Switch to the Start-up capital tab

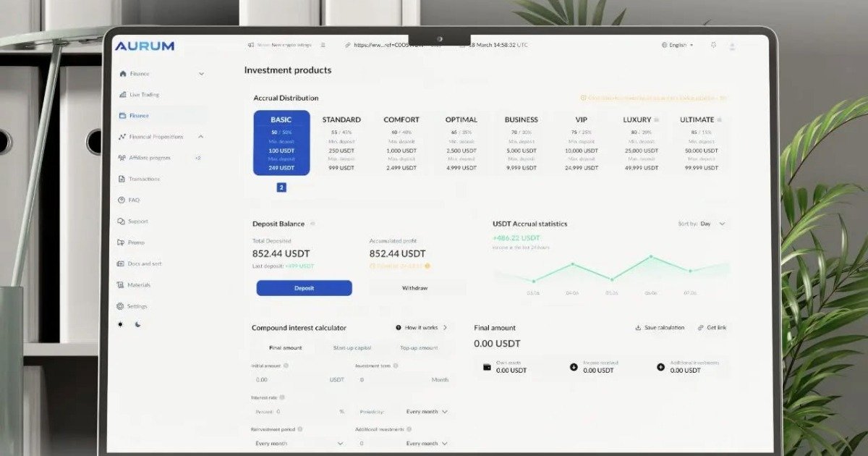352,347
